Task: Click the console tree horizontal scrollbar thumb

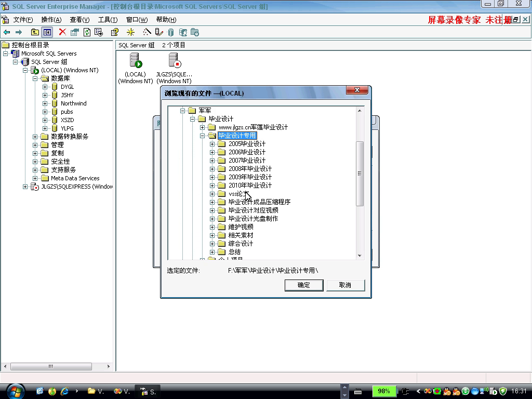Action: point(51,366)
